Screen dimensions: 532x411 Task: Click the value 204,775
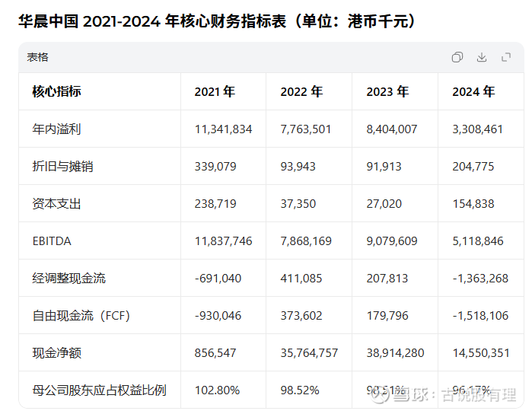pos(473,166)
